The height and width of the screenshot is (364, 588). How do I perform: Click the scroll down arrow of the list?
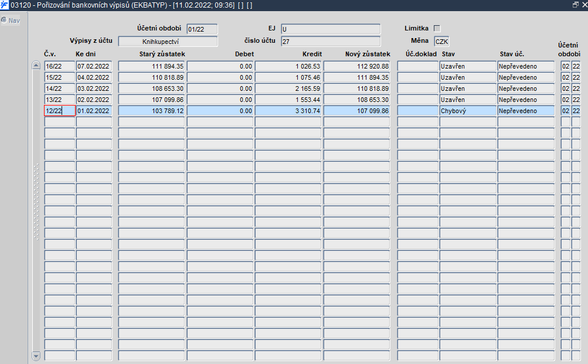coord(36,356)
